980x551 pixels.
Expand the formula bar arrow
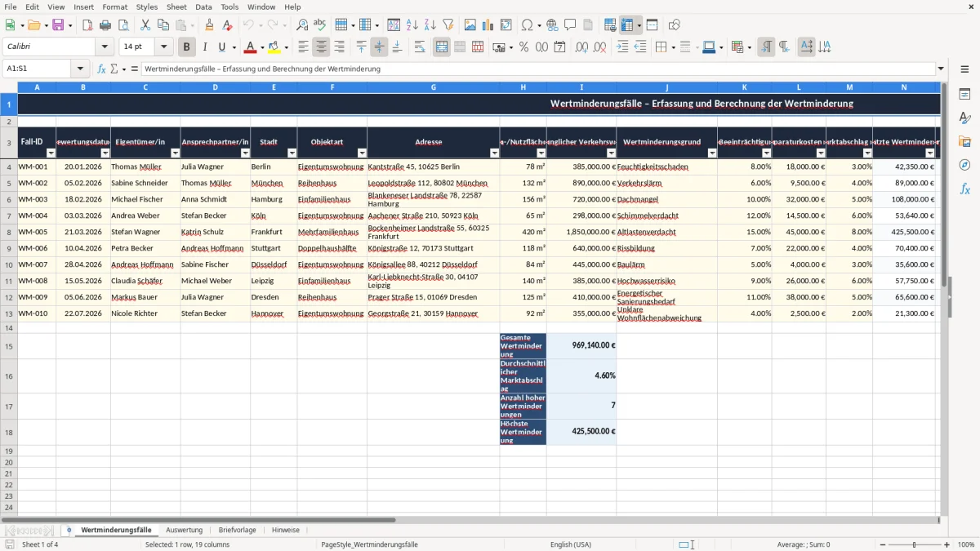point(941,69)
